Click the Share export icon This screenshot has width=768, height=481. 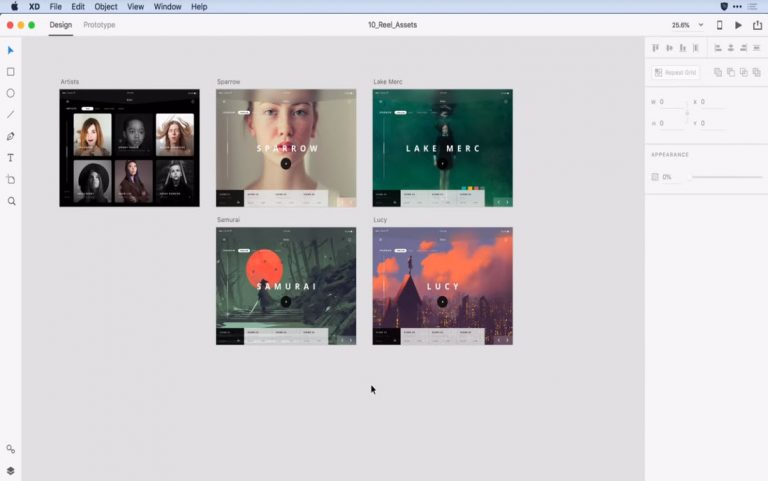[x=757, y=25]
